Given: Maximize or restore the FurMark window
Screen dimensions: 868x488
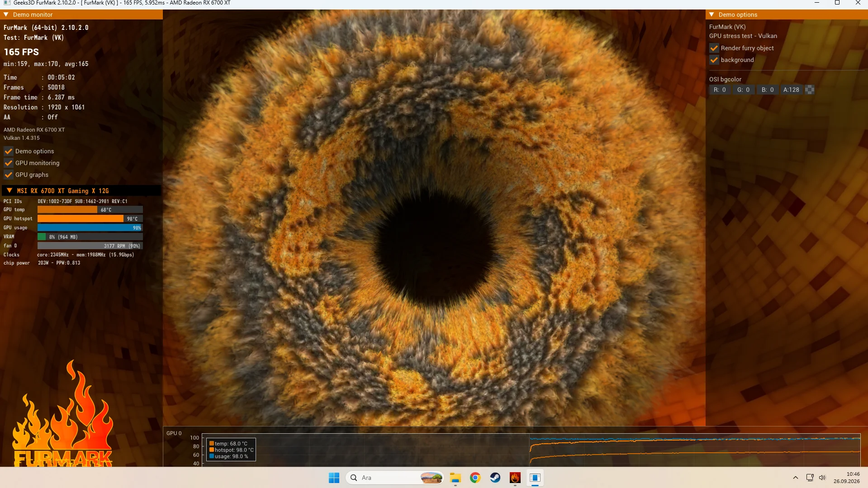Looking at the screenshot, I should (x=837, y=3).
